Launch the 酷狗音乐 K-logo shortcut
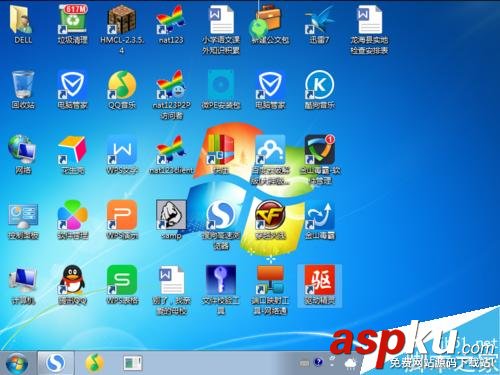Screen dimensions: 500x375 (319, 85)
